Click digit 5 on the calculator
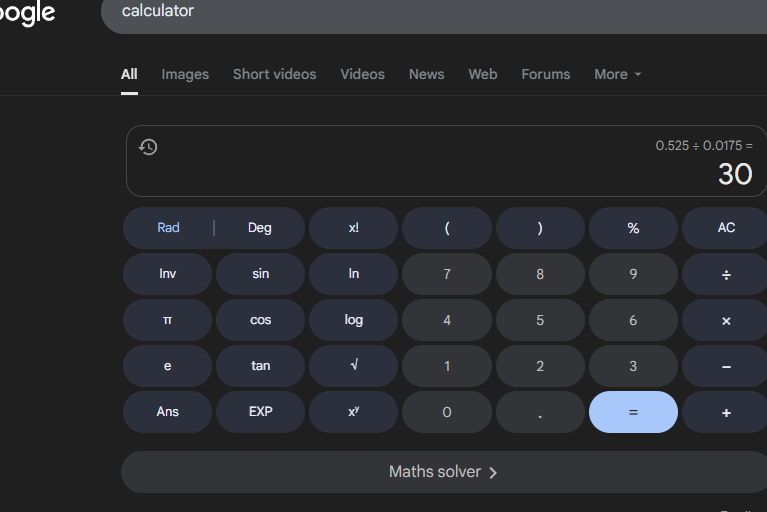The width and height of the screenshot is (767, 512). click(540, 320)
